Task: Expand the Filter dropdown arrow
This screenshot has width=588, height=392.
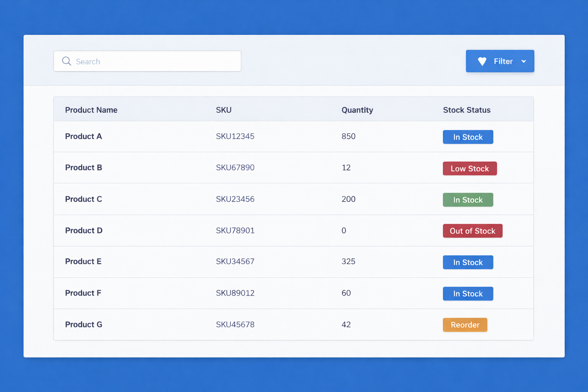Action: (523, 62)
